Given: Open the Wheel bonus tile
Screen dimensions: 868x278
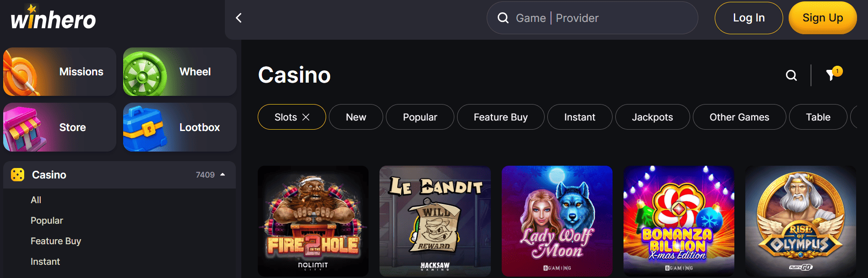Looking at the screenshot, I should coord(180,72).
